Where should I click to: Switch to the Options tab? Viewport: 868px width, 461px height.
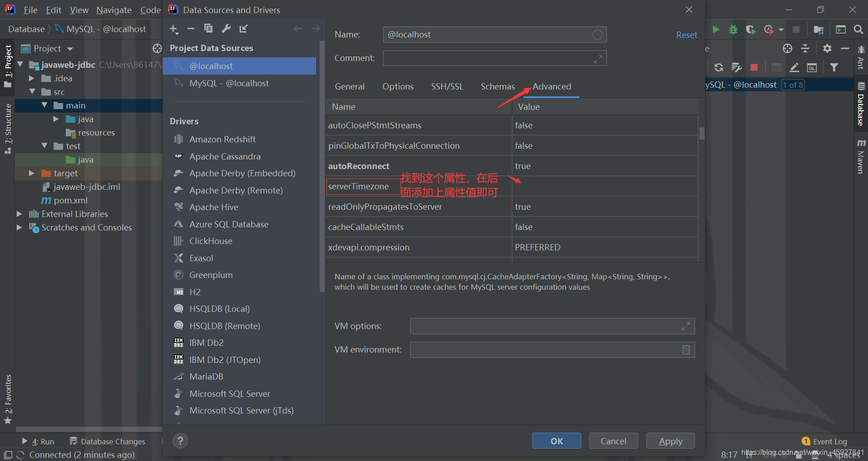pyautogui.click(x=398, y=86)
